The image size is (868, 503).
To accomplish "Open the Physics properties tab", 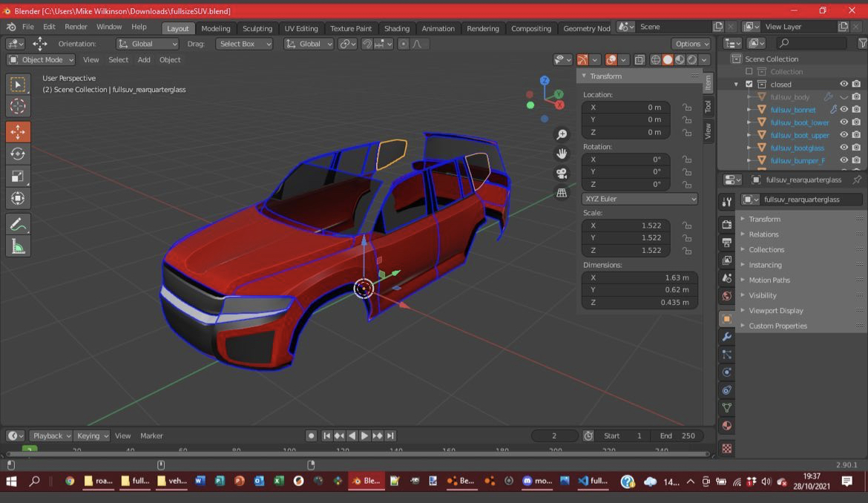I will (x=727, y=372).
